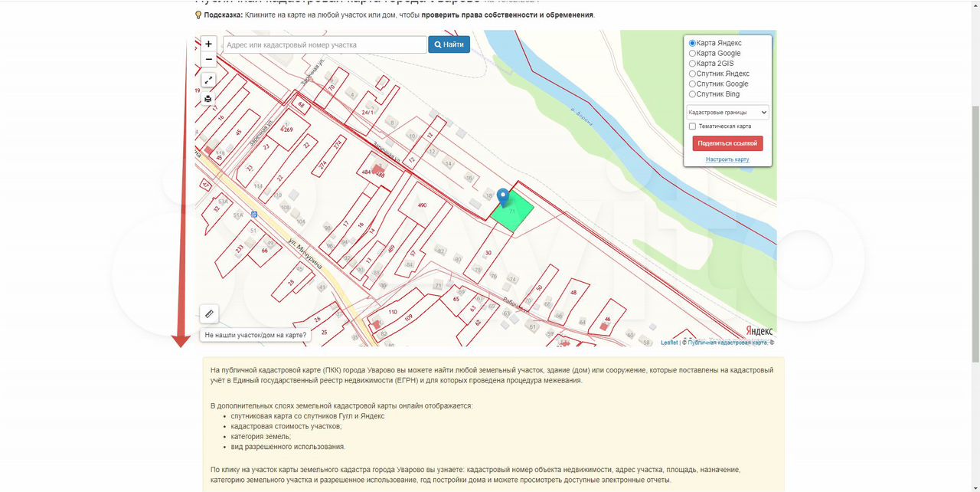Image resolution: width=980 pixels, height=492 pixels.
Task: Click the address or cadastral number search field
Action: (x=325, y=45)
